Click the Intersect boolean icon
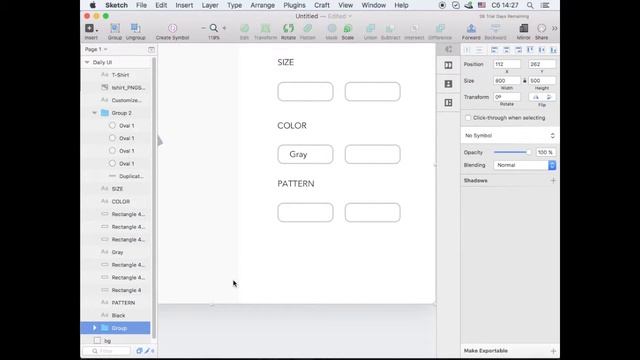640x360 pixels. click(x=414, y=28)
